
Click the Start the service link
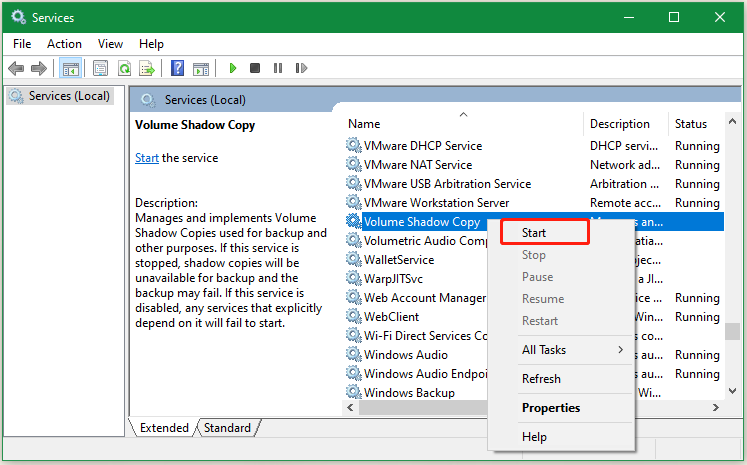147,158
